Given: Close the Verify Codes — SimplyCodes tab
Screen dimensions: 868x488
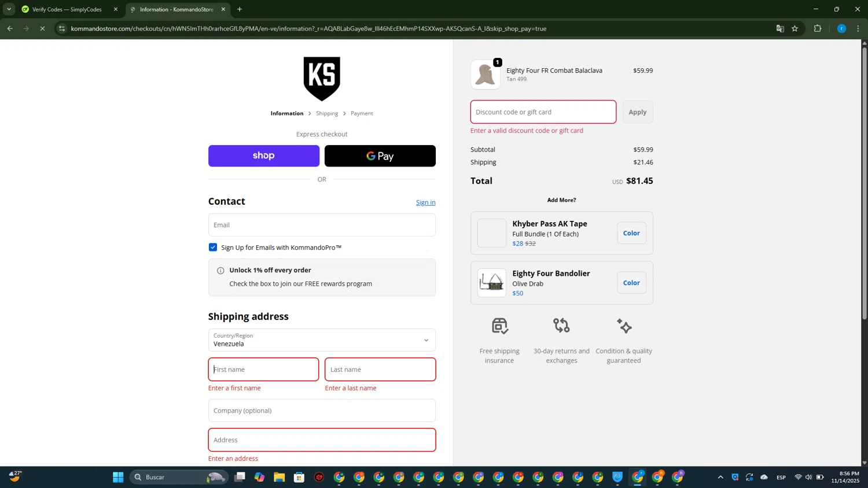Looking at the screenshot, I should (116, 9).
